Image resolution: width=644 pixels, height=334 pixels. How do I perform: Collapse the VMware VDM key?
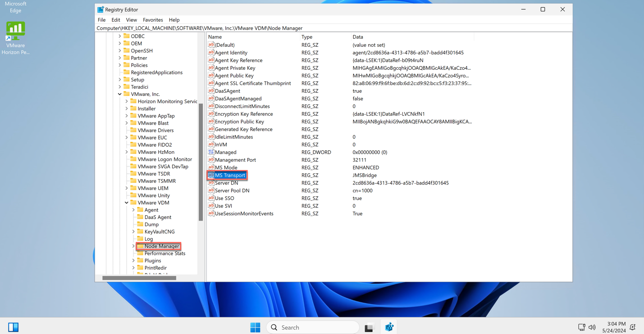[x=127, y=203]
